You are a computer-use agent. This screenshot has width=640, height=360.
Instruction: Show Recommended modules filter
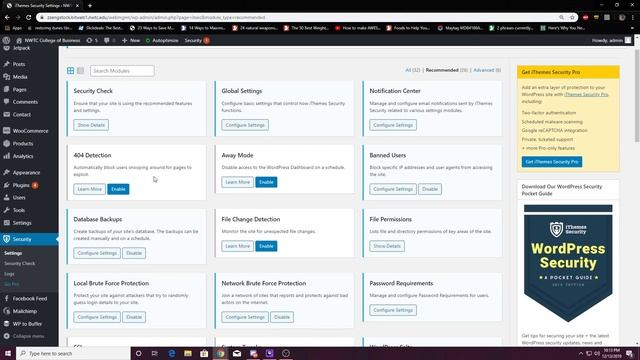pyautogui.click(x=447, y=70)
